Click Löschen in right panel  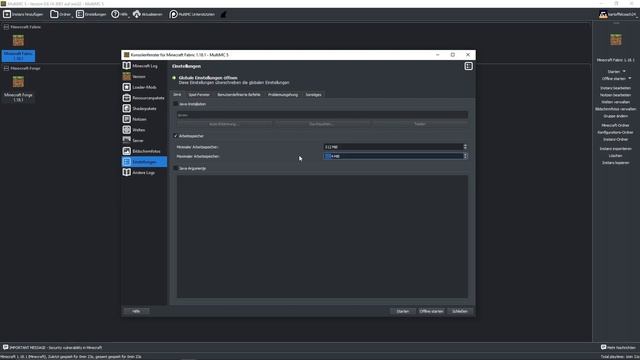[616, 156]
